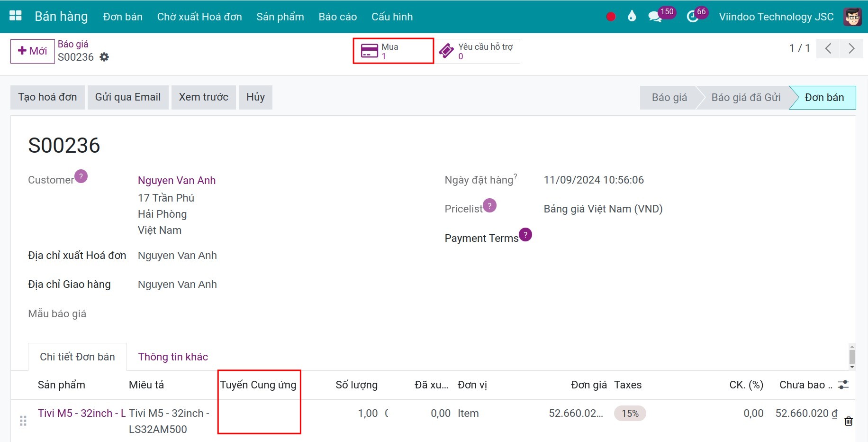Select Báo giá đã Gửi status stage
868x442 pixels.
746,98
